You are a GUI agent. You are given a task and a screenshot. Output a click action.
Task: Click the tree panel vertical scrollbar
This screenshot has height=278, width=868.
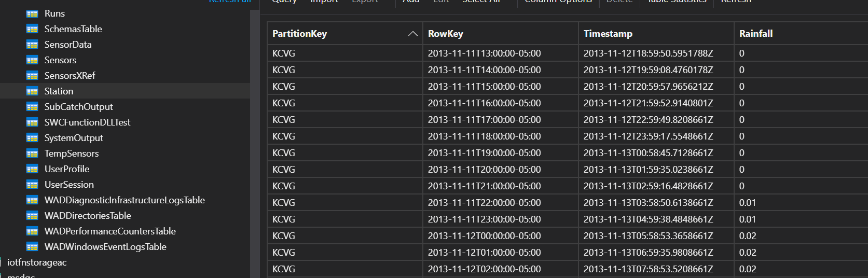[254, 144]
